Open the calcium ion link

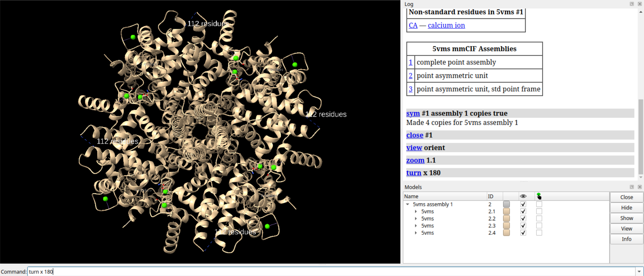coord(446,25)
